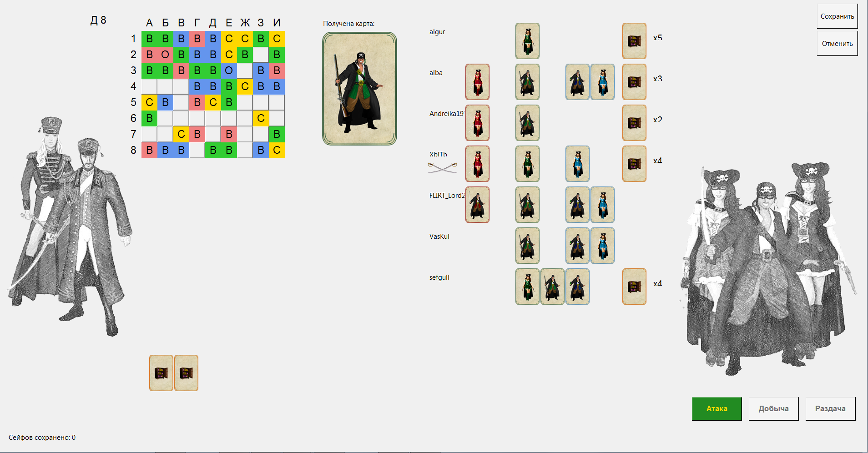This screenshot has height=453, width=868.
Task: Click alba's safe card
Action: (634, 82)
